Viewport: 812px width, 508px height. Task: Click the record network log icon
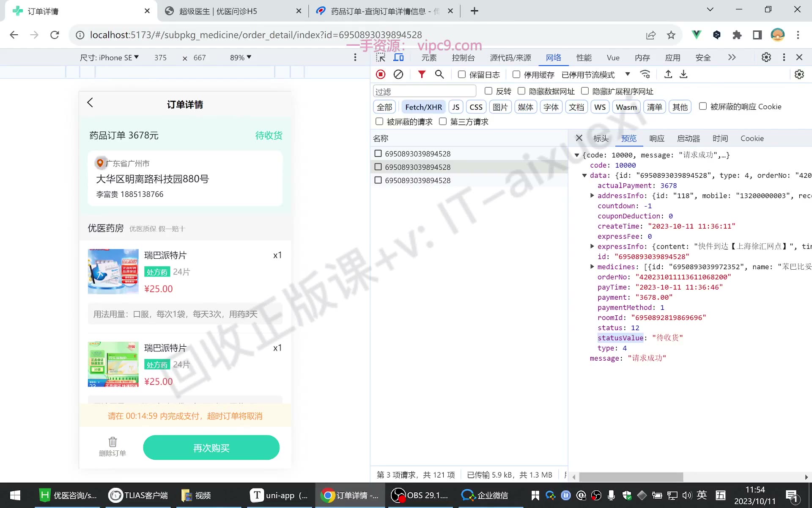381,75
